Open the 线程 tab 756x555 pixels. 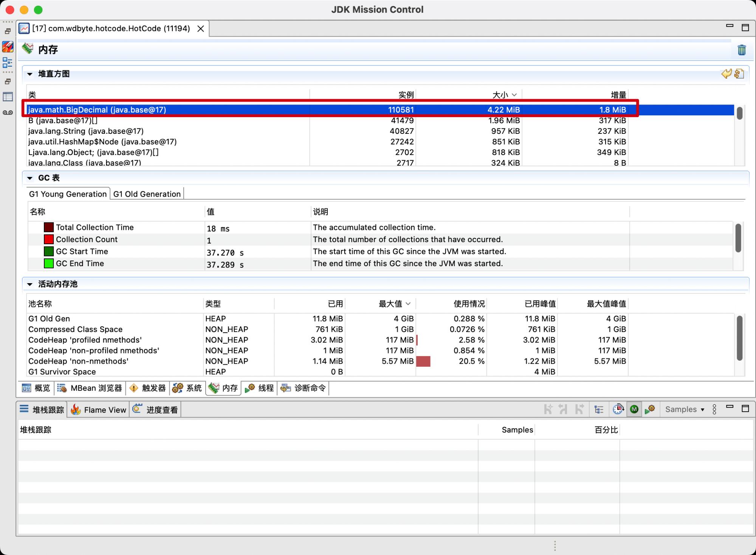[x=260, y=388]
